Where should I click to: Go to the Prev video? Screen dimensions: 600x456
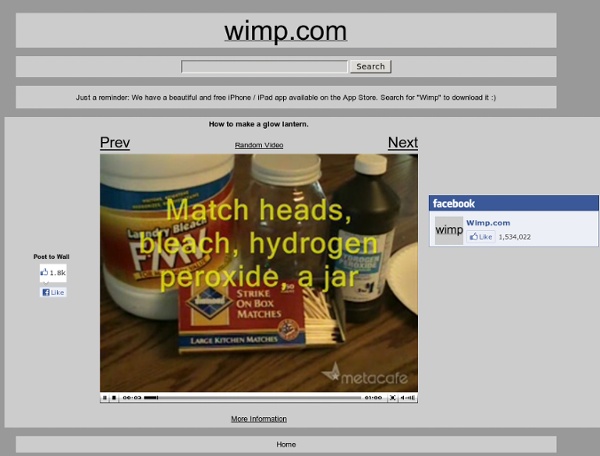tap(115, 143)
